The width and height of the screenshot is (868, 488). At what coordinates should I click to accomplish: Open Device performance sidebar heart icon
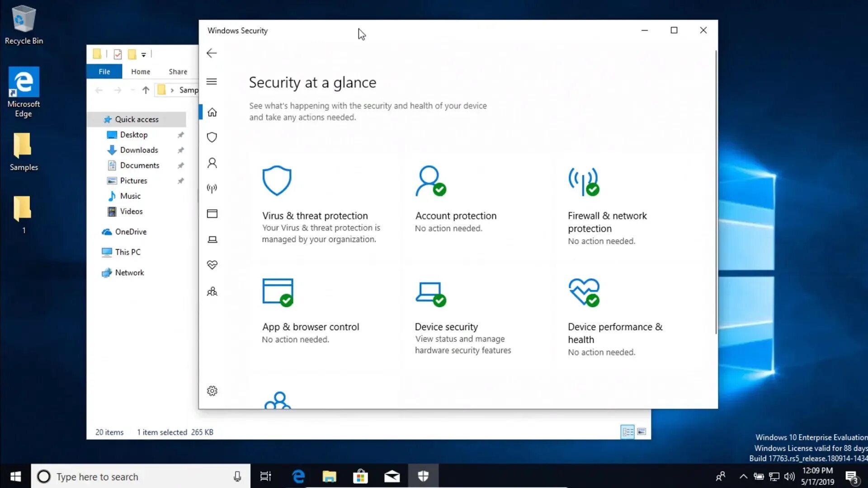pyautogui.click(x=212, y=265)
